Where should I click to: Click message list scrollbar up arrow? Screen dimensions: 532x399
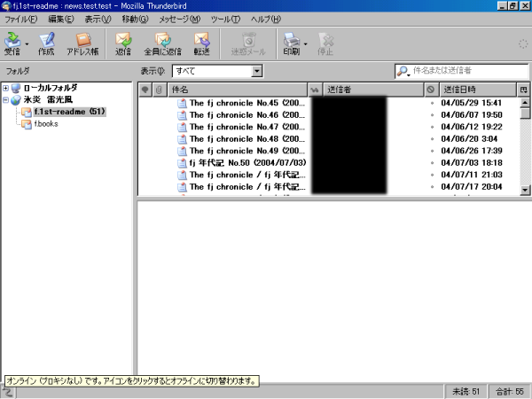pyautogui.click(x=525, y=102)
